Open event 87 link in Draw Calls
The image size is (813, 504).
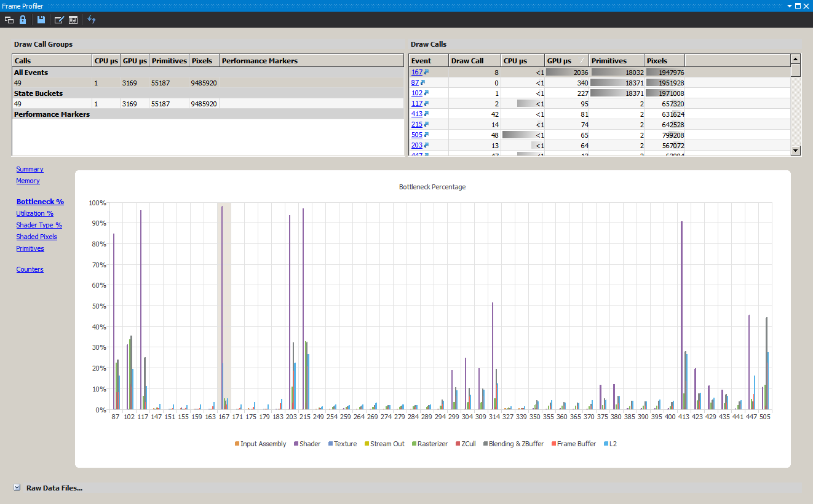pyautogui.click(x=415, y=82)
